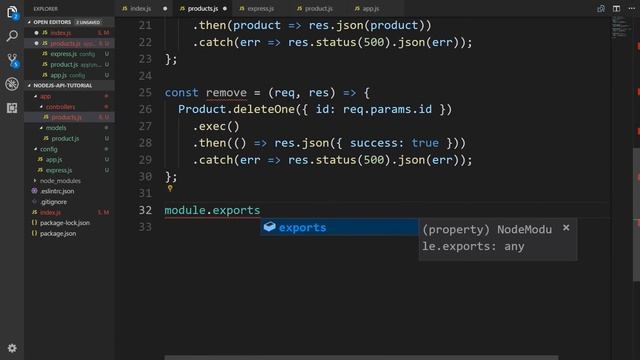Switch to the products.js tab
640x360 pixels.
203,9
